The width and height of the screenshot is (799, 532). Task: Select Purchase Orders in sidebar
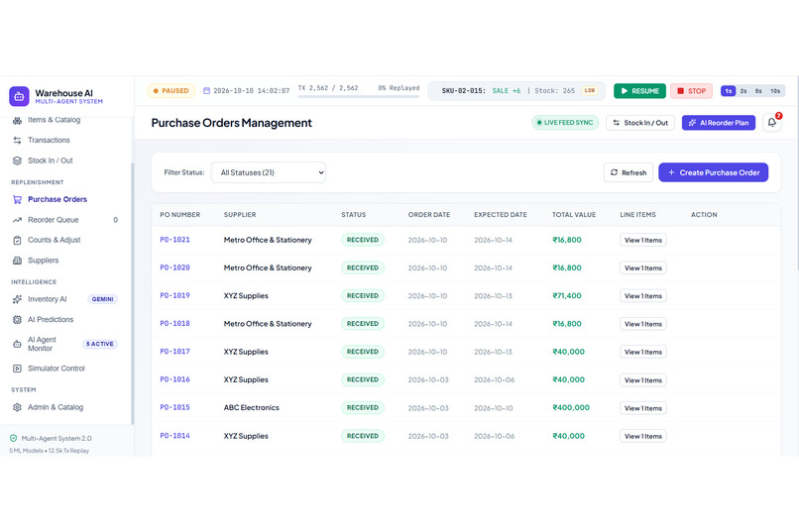57,199
